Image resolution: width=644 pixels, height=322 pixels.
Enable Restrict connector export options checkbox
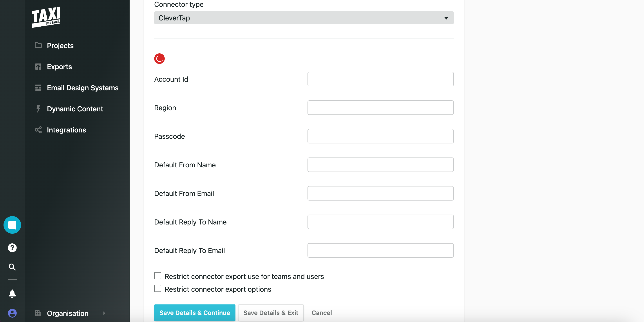(x=157, y=288)
